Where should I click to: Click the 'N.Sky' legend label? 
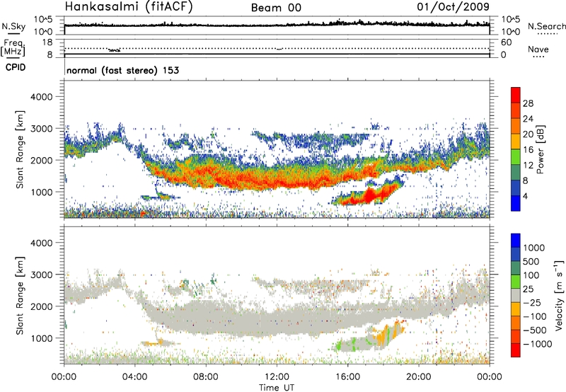click(13, 26)
